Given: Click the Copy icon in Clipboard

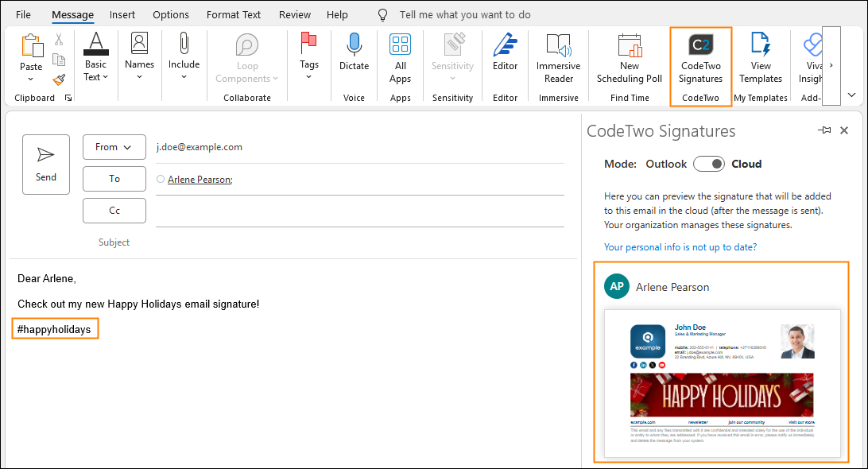Looking at the screenshot, I should tap(59, 60).
